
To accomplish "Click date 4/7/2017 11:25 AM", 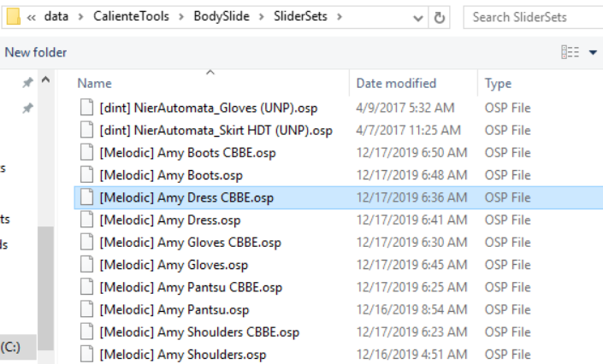I will tap(408, 130).
